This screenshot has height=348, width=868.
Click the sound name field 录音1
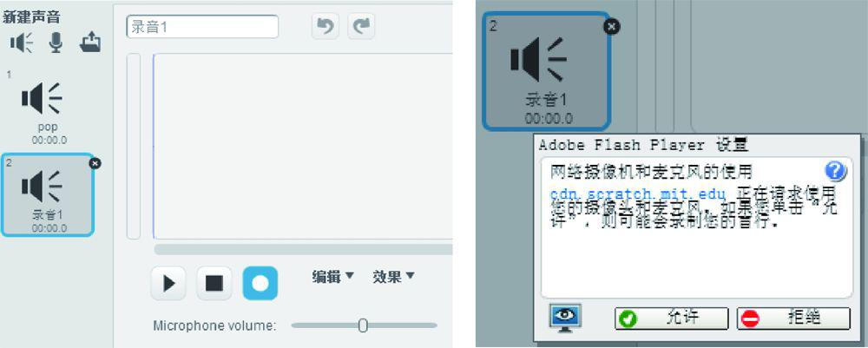pyautogui.click(x=202, y=27)
